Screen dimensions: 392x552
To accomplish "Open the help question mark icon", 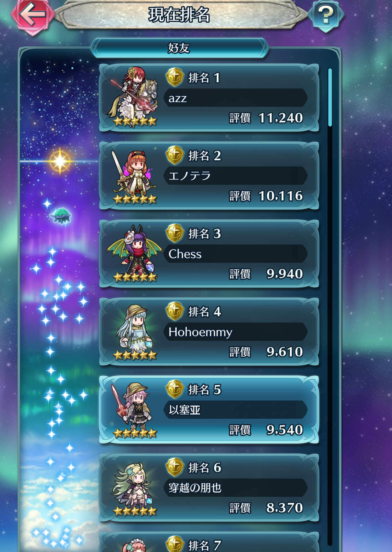I will [x=326, y=15].
